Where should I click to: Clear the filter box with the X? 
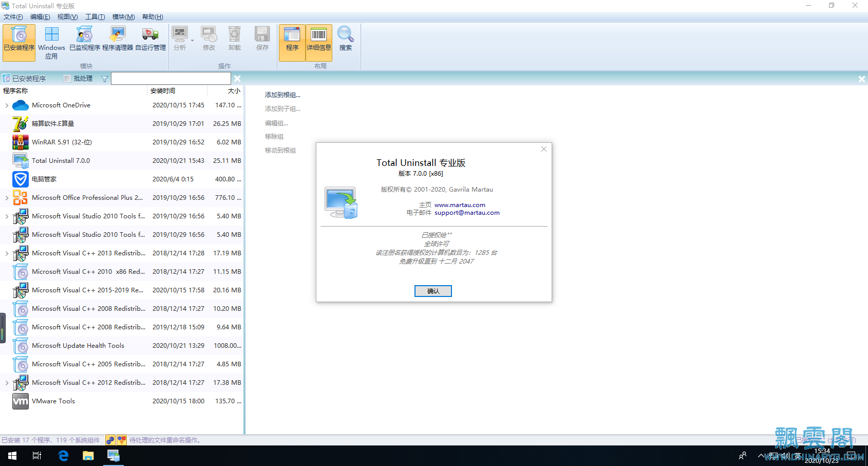(x=237, y=79)
